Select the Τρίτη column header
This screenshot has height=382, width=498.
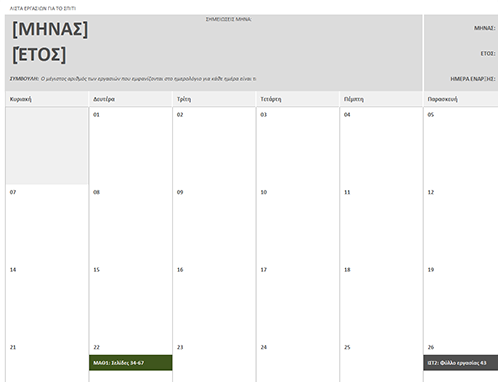tap(214, 99)
